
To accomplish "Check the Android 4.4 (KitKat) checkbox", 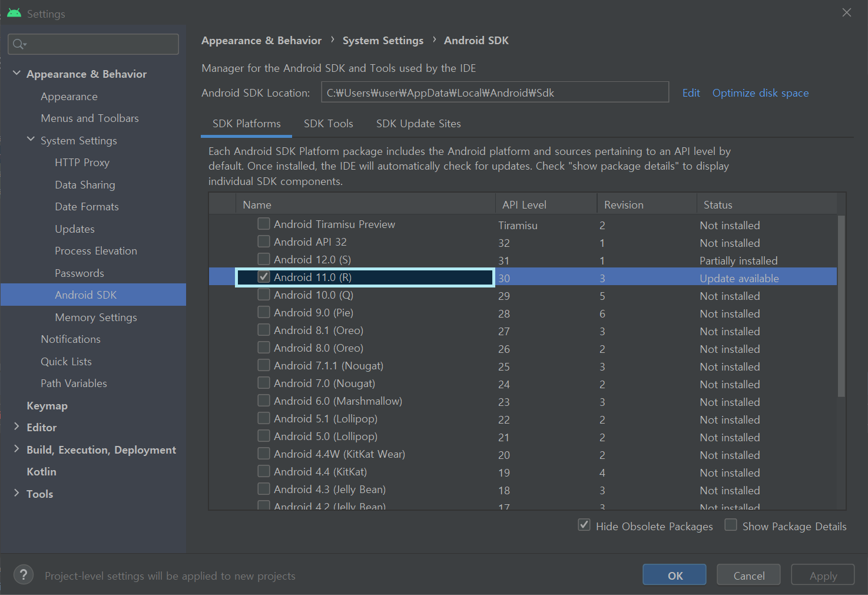I will 264,471.
